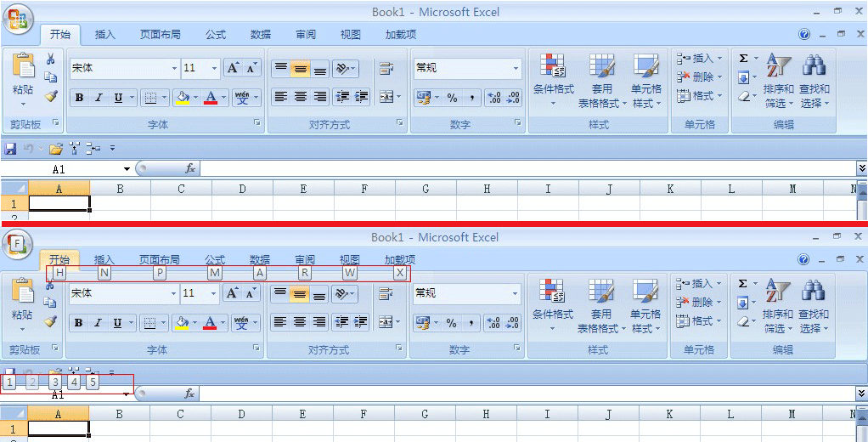Expand the formula bar in upper window
Image resolution: width=868 pixels, height=442 pixels.
(x=861, y=167)
